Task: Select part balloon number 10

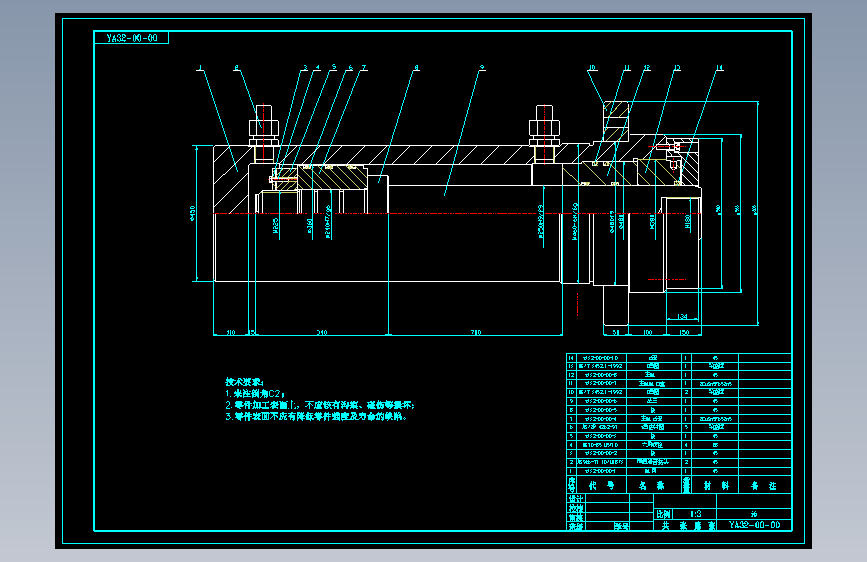Action: [592, 68]
